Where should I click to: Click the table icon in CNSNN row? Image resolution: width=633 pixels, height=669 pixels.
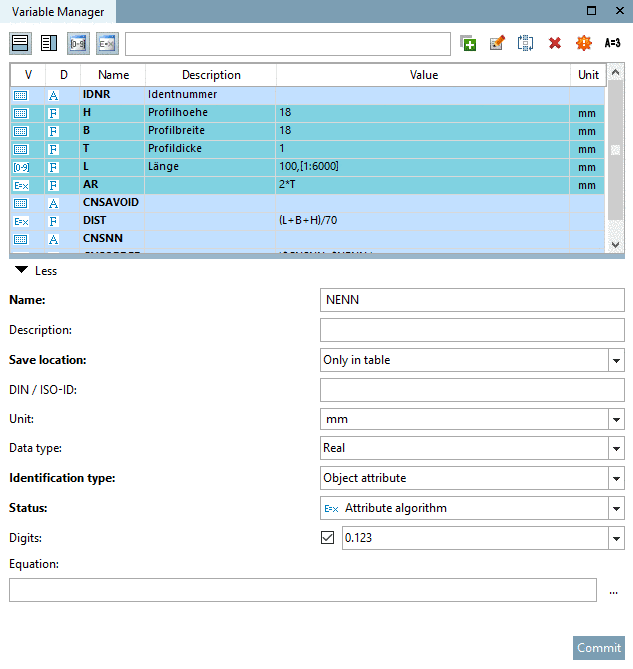tap(20, 239)
